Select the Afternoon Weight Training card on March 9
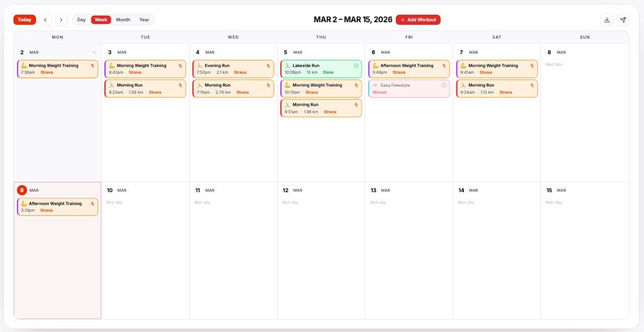This screenshot has width=644, height=332. click(x=57, y=206)
